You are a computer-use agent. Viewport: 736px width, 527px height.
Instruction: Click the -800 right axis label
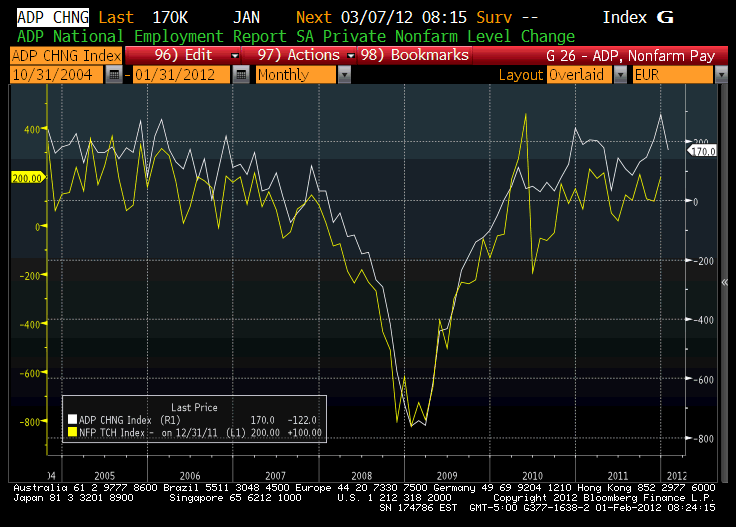[x=704, y=439]
